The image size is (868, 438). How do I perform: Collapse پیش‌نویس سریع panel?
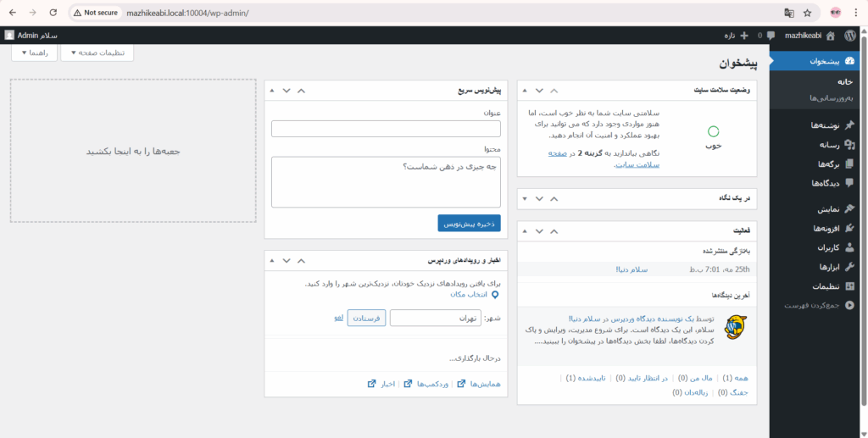point(272,90)
